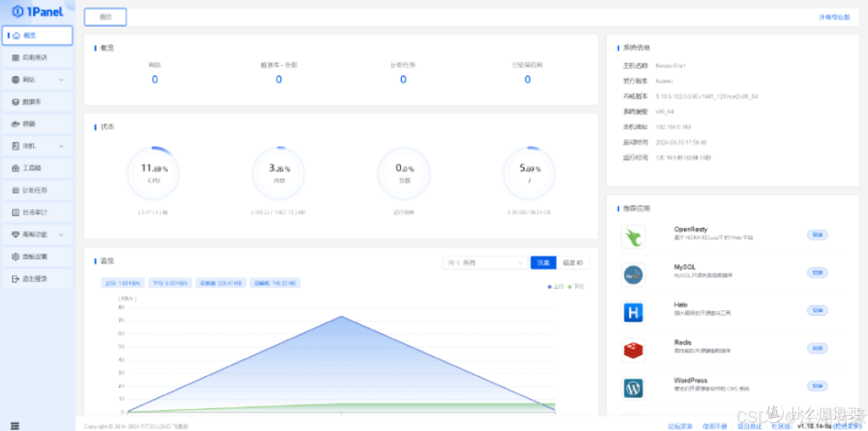Select the 概览 tab at top

[105, 17]
